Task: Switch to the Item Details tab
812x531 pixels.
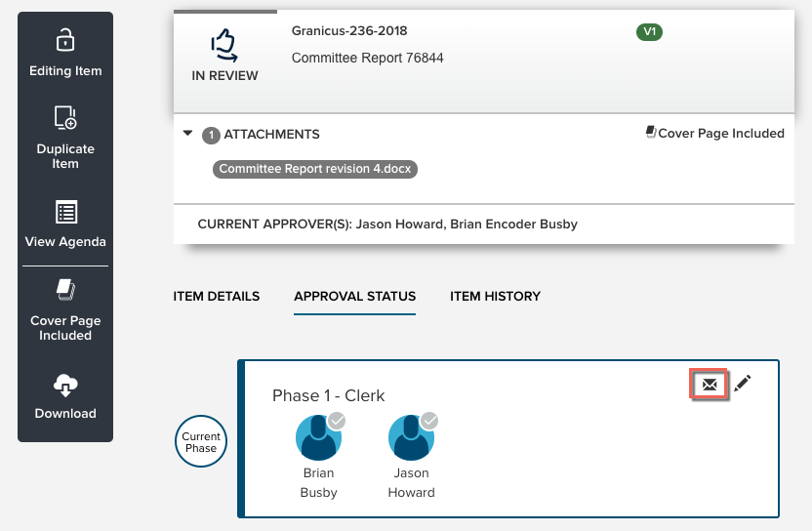Action: [x=216, y=296]
